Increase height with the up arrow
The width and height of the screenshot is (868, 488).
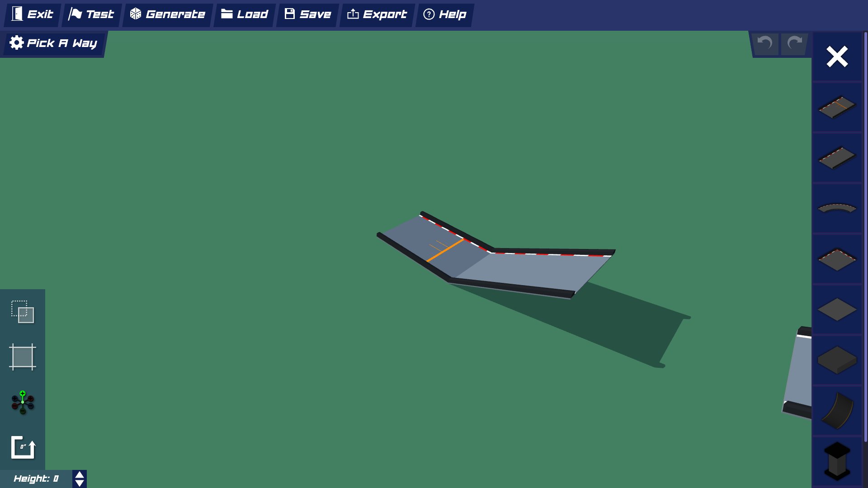coord(80,475)
